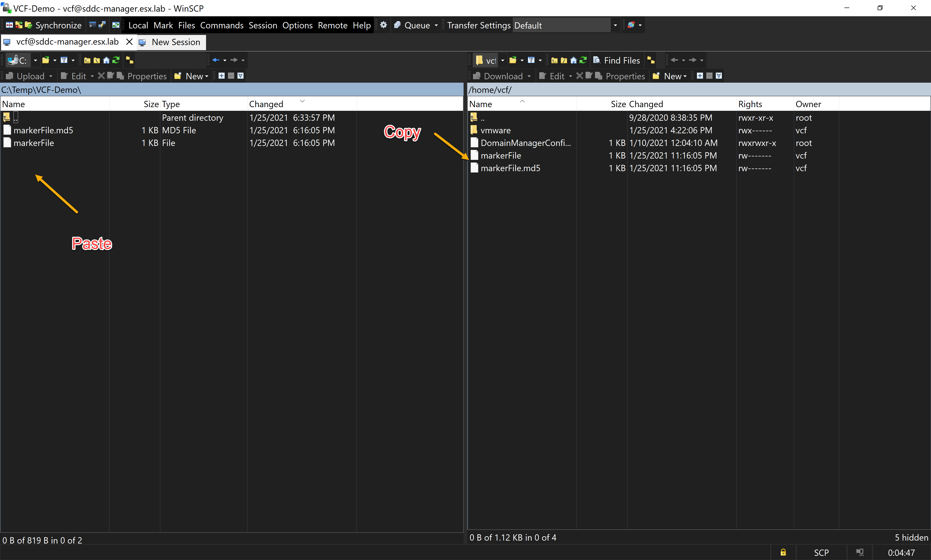Screen dimensions: 931x560
Task: Click remote Select Files plus icon
Action: (700, 76)
